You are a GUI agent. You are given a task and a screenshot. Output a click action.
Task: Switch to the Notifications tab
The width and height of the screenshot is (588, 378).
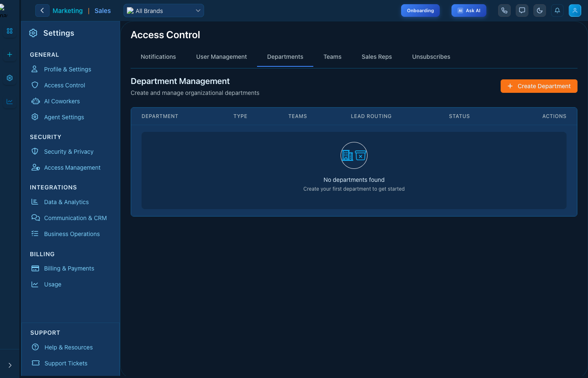158,57
